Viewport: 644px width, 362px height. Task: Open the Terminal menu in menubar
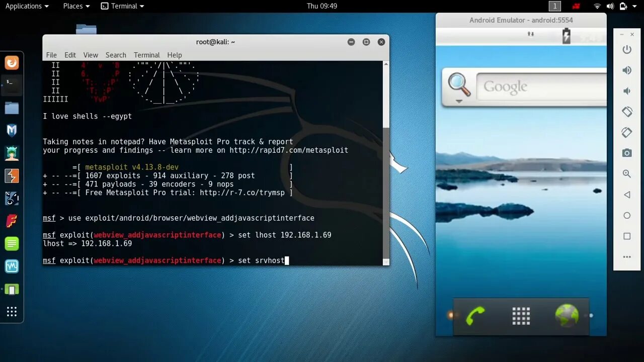(x=146, y=55)
